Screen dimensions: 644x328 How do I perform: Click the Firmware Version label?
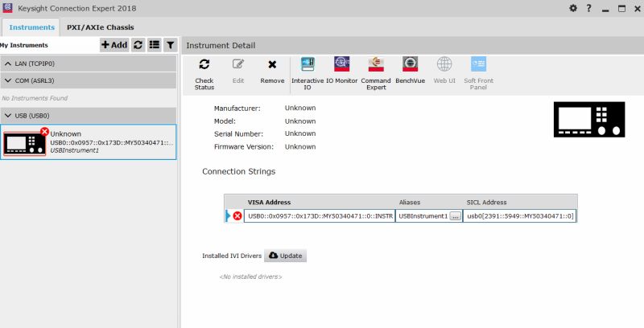244,146
